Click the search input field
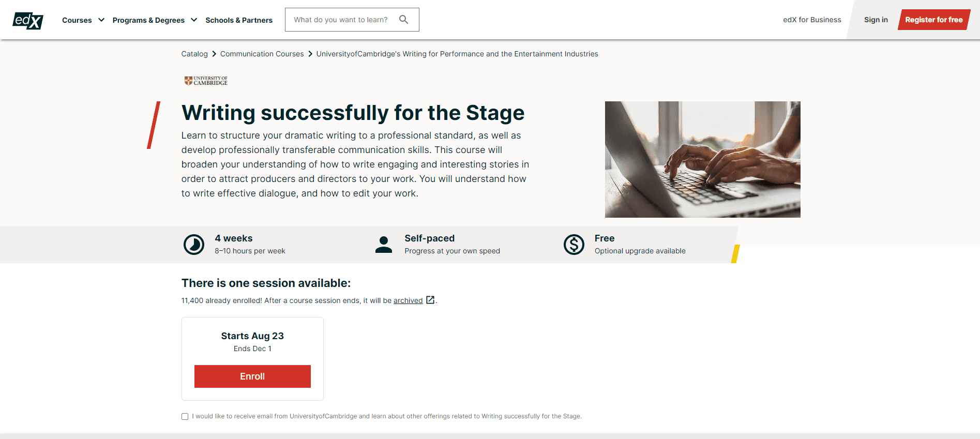The height and width of the screenshot is (439, 980). (341, 19)
